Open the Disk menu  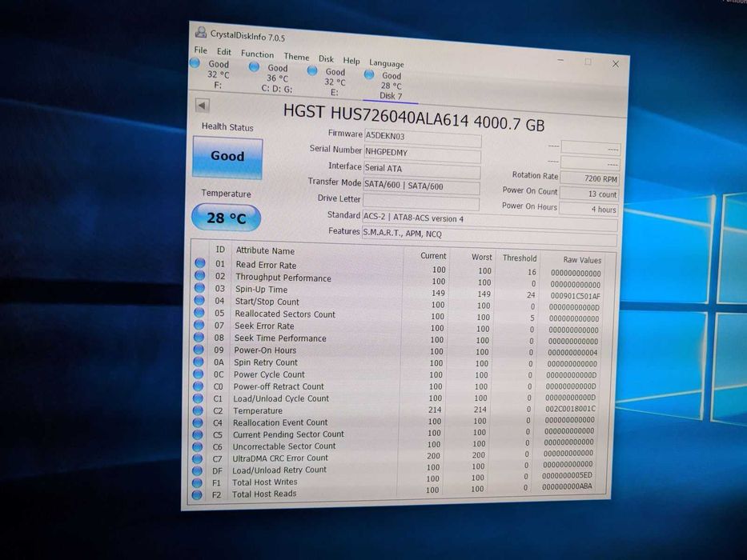(x=327, y=59)
